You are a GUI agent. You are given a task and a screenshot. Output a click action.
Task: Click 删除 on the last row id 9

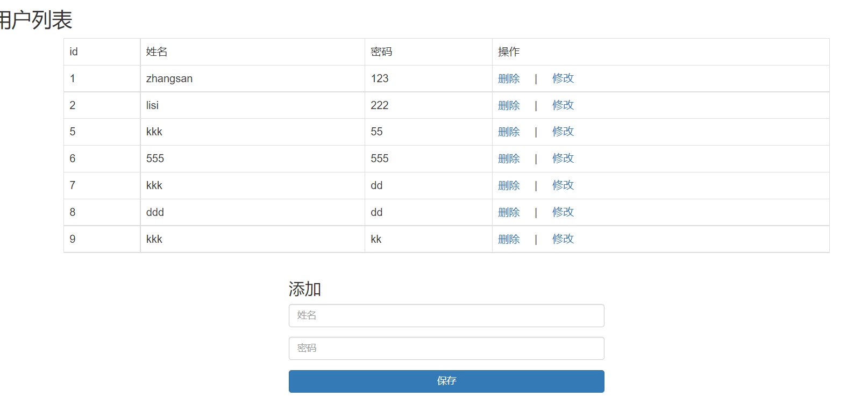tap(509, 239)
